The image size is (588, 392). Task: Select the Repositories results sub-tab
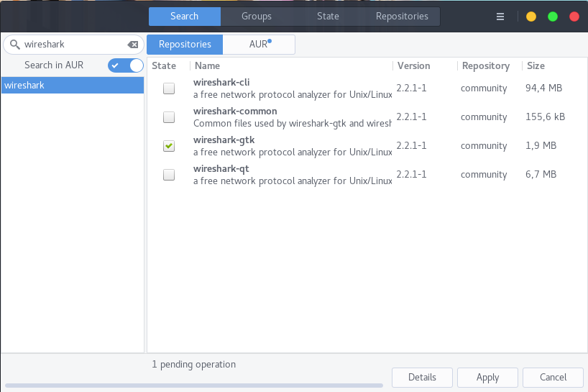pyautogui.click(x=185, y=45)
